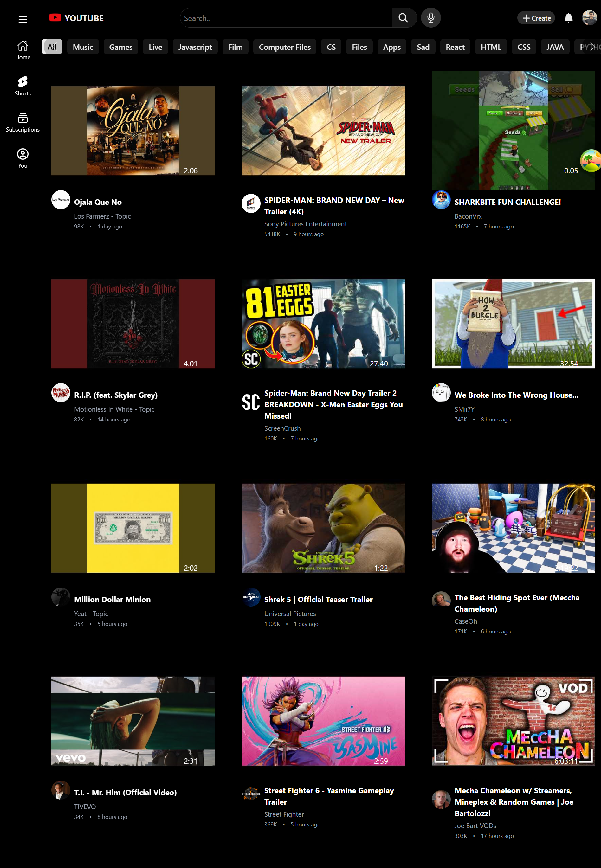Image resolution: width=601 pixels, height=868 pixels.
Task: Select the React category chip
Action: [455, 47]
